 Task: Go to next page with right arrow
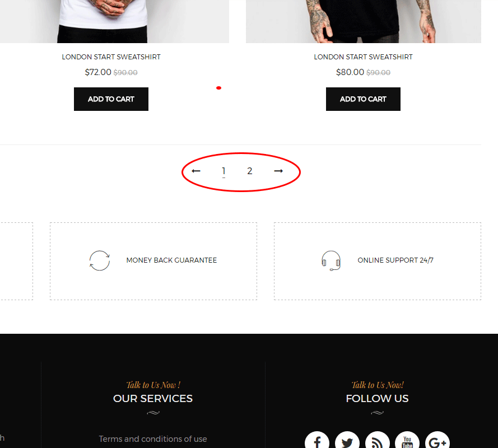(278, 171)
